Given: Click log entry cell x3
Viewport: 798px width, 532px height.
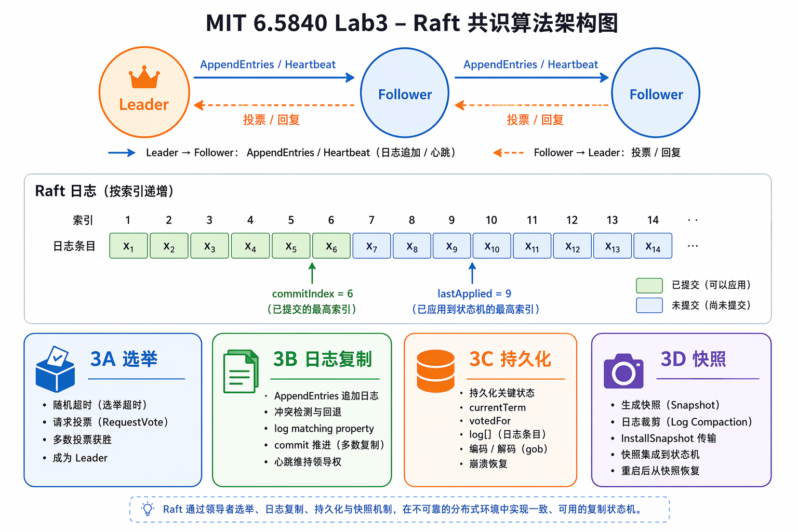Looking at the screenshot, I should [x=210, y=246].
